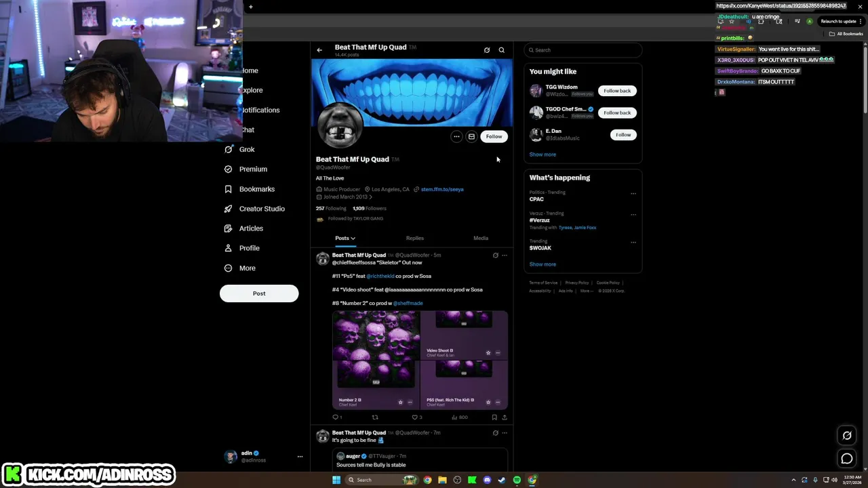Open three-dot menu on It's going to be fine post
The image size is (868, 488).
[x=505, y=432]
